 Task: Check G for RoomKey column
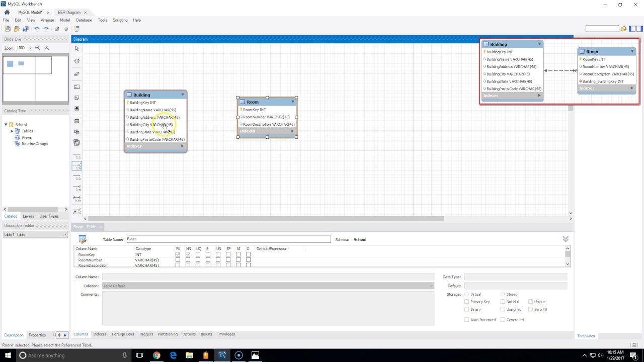[x=248, y=254]
